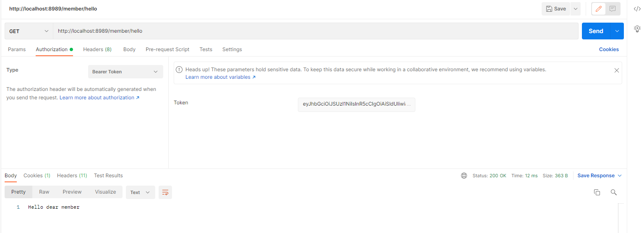Click the code snippet icon in right sidebar

pyautogui.click(x=637, y=9)
